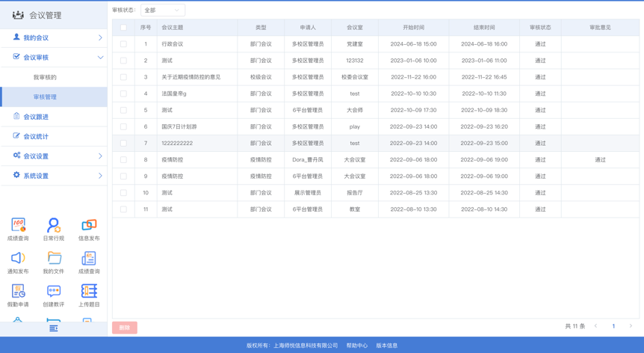The height and width of the screenshot is (353, 644).
Task: Click the double-gear icon beside 会议设置
Action: [x=16, y=156]
